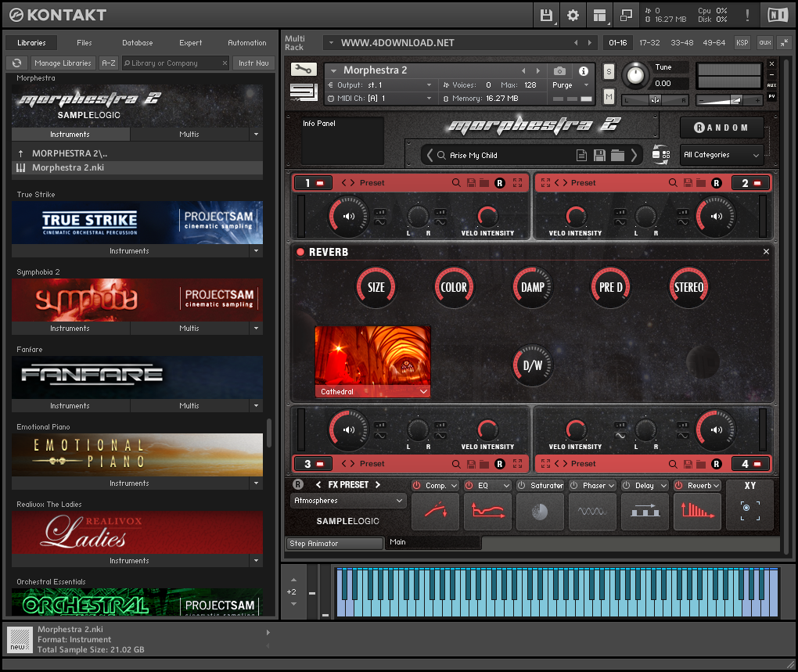The image size is (798, 672).
Task: Click the Instr Nav button
Action: coord(253,63)
